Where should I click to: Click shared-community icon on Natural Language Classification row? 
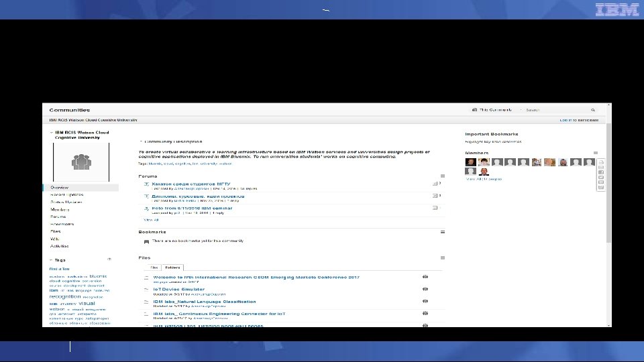[425, 301]
